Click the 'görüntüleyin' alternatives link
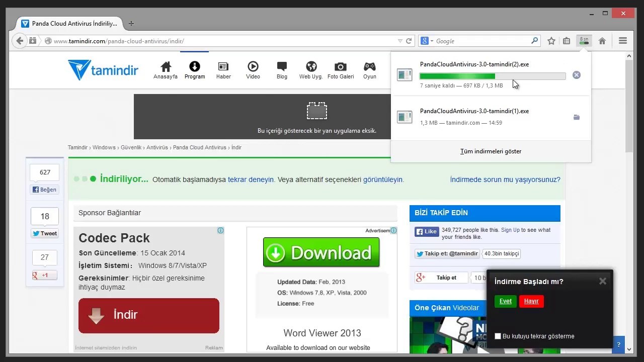This screenshot has height=362, width=644. 382,179
